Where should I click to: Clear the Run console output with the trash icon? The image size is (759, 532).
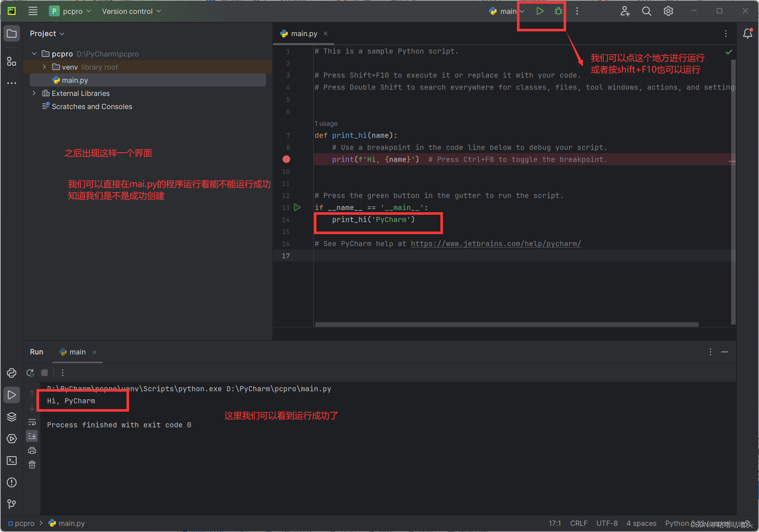(32, 464)
